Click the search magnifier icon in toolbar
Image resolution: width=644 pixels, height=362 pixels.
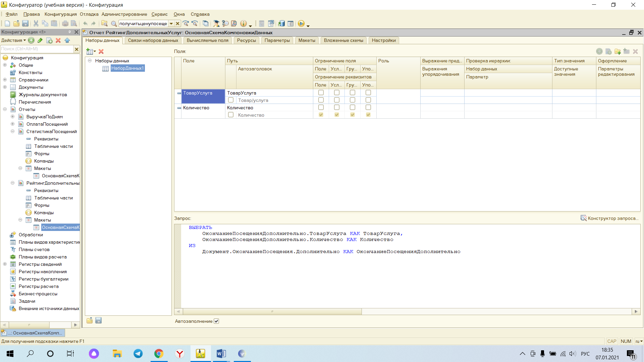tap(114, 23)
